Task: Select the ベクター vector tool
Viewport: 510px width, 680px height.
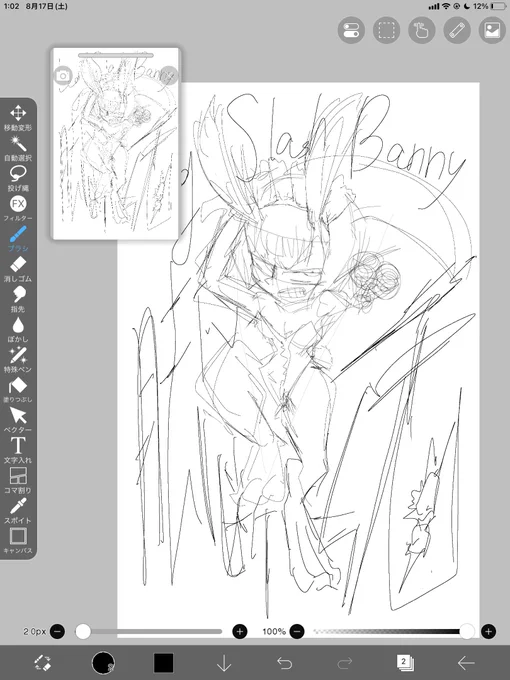Action: [x=18, y=420]
